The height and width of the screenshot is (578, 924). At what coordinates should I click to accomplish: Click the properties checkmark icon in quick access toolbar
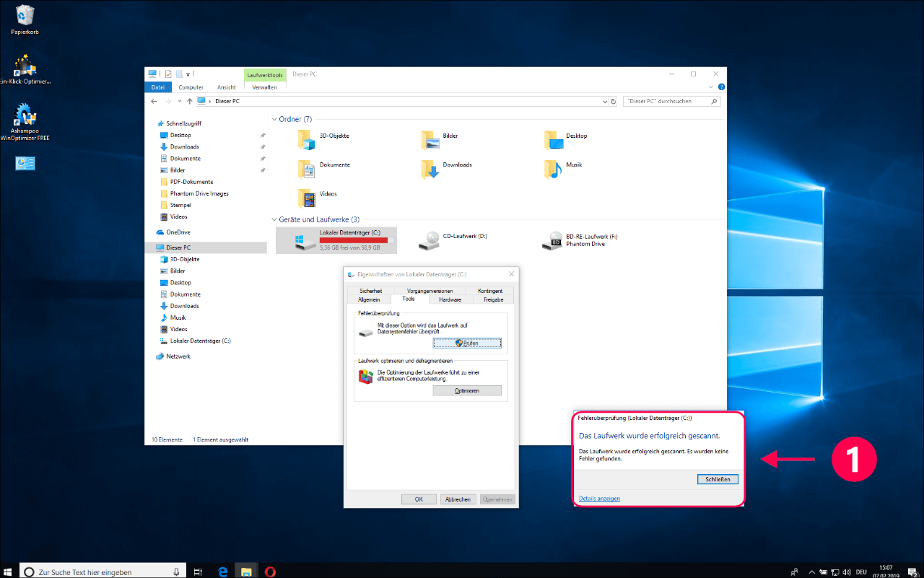pyautogui.click(x=167, y=74)
